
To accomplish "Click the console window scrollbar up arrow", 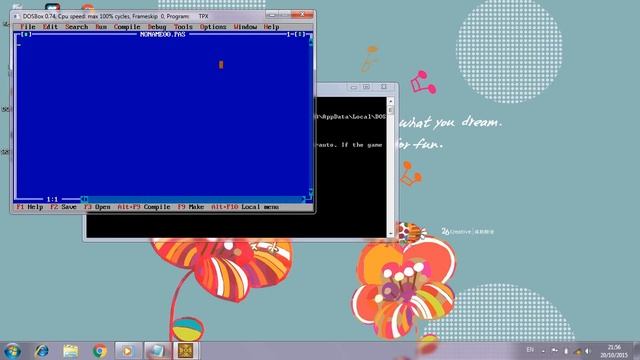I will click(x=391, y=101).
